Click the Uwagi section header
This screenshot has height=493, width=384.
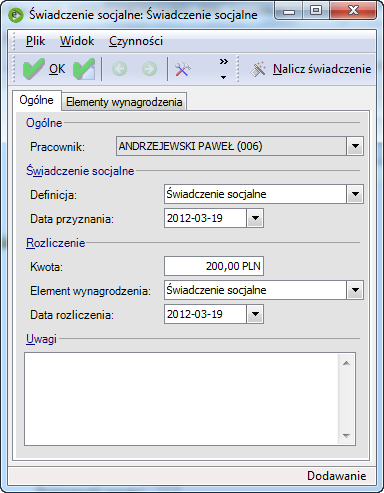pyautogui.click(x=41, y=339)
